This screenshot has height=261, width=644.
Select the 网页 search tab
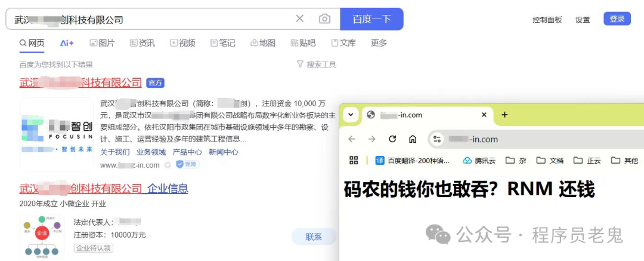coord(32,43)
